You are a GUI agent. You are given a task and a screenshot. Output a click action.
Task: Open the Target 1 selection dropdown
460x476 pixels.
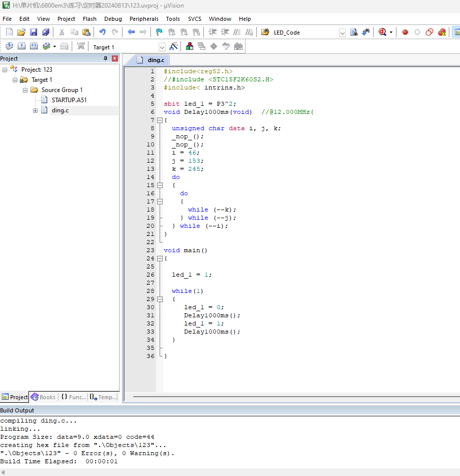pyautogui.click(x=162, y=47)
